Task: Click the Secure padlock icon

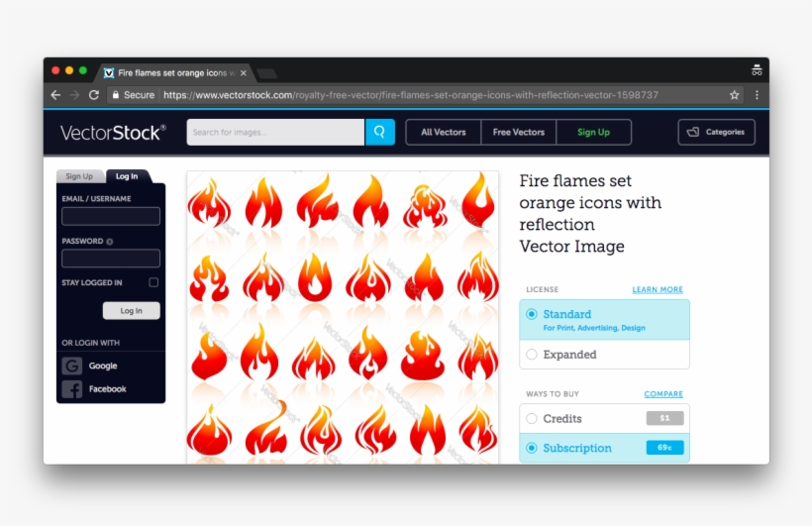Action: click(116, 95)
